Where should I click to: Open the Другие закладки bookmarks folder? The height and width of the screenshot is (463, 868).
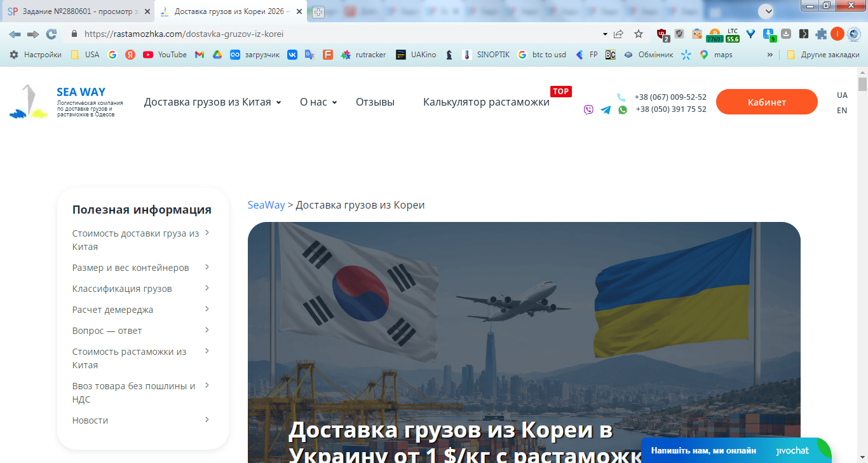coord(823,55)
